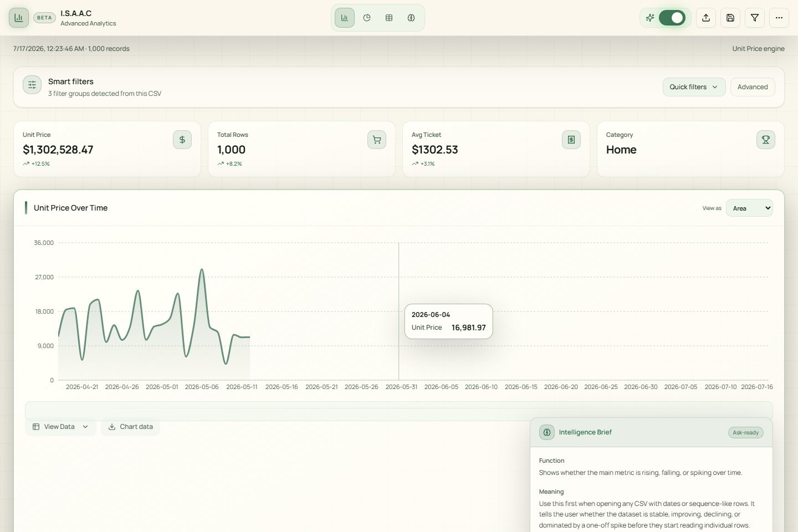Viewport: 798px width, 532px height.
Task: Click the dollar icon on Unit Price card
Action: (x=182, y=140)
